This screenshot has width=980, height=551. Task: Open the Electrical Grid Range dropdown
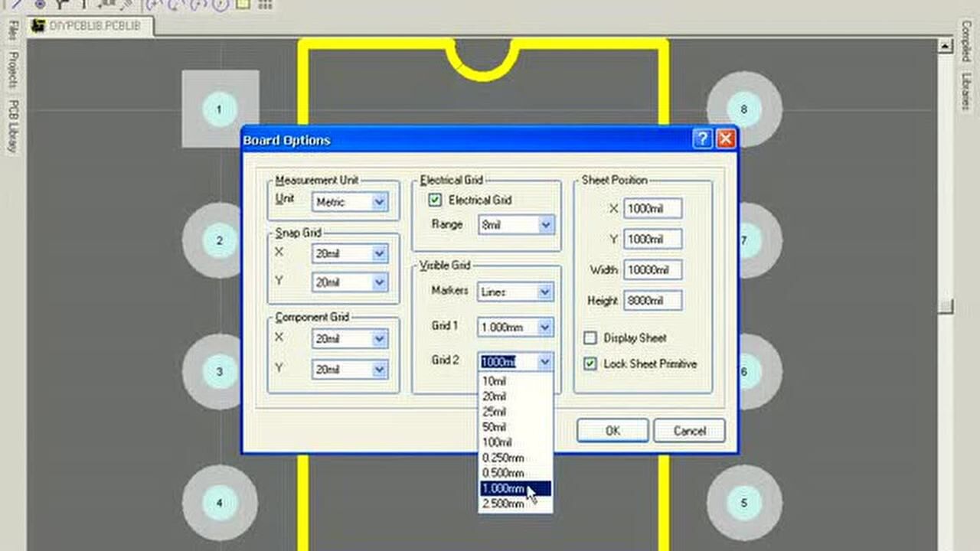pyautogui.click(x=545, y=224)
